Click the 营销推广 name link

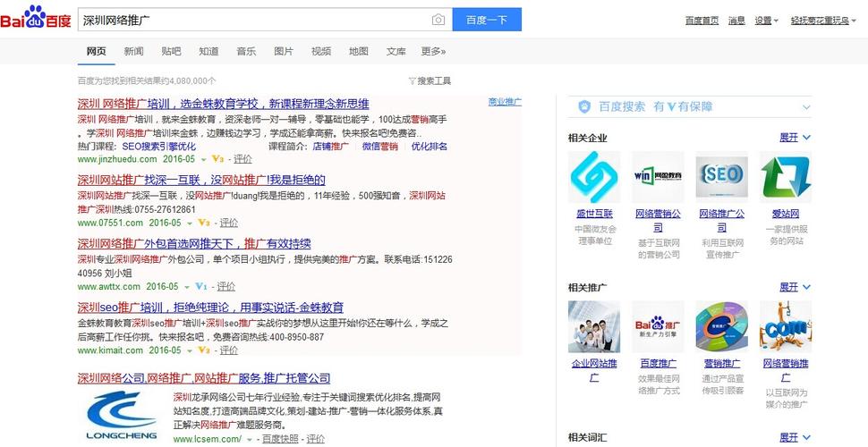click(722, 364)
